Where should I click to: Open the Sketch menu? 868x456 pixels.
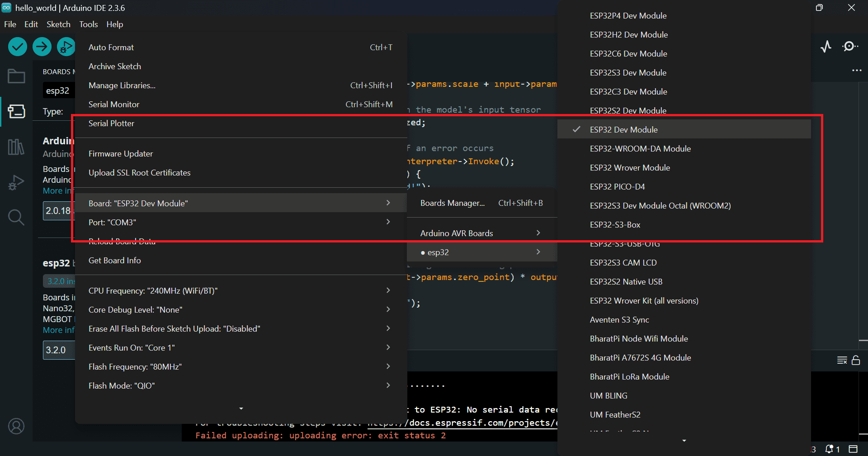[x=58, y=24]
